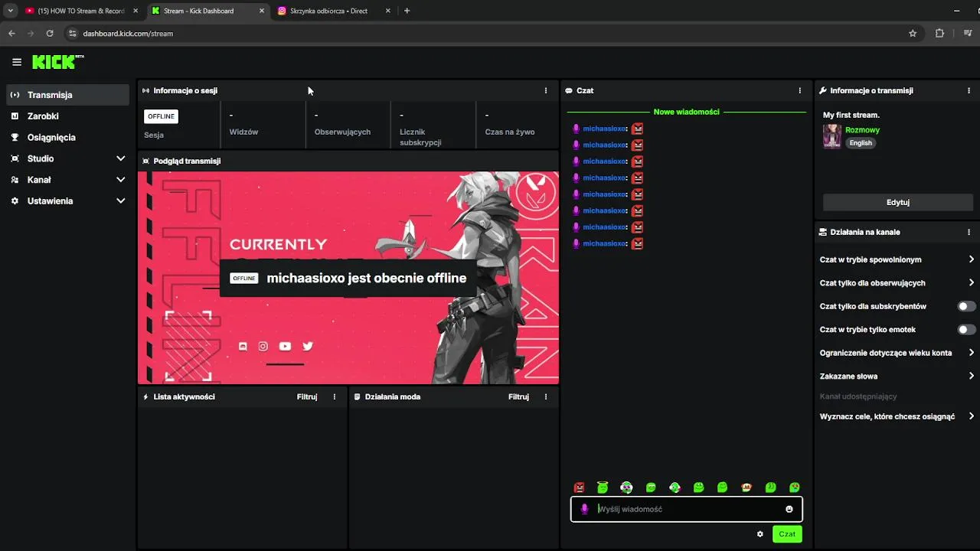The image size is (980, 551).
Task: Click Filtruj in Działania moda
Action: click(x=518, y=396)
